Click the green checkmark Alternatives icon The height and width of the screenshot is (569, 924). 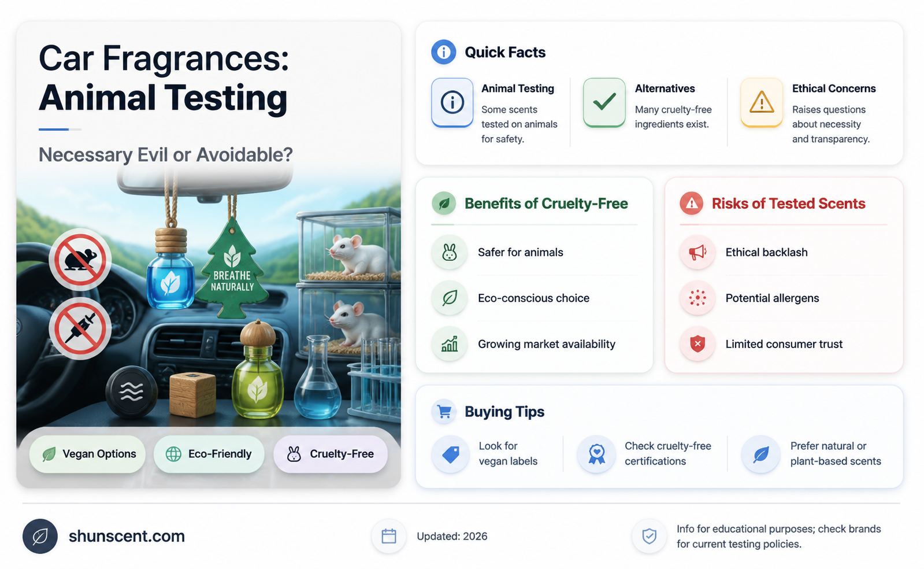click(x=604, y=102)
